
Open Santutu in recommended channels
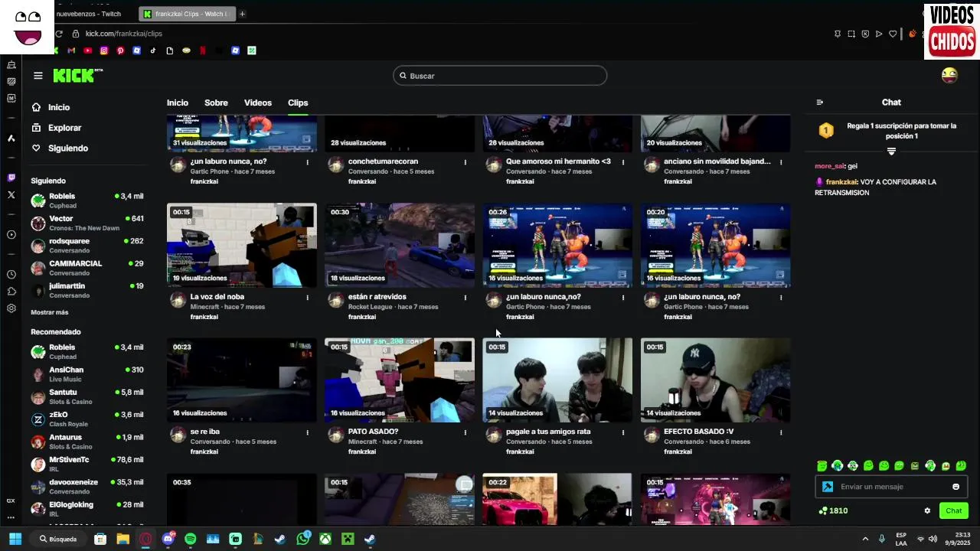click(x=87, y=396)
